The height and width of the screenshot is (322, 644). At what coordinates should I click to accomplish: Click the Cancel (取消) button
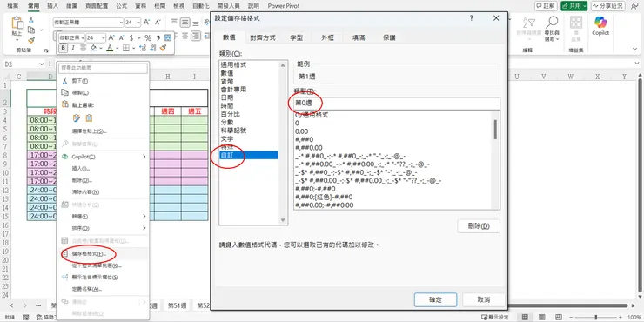tap(484, 300)
